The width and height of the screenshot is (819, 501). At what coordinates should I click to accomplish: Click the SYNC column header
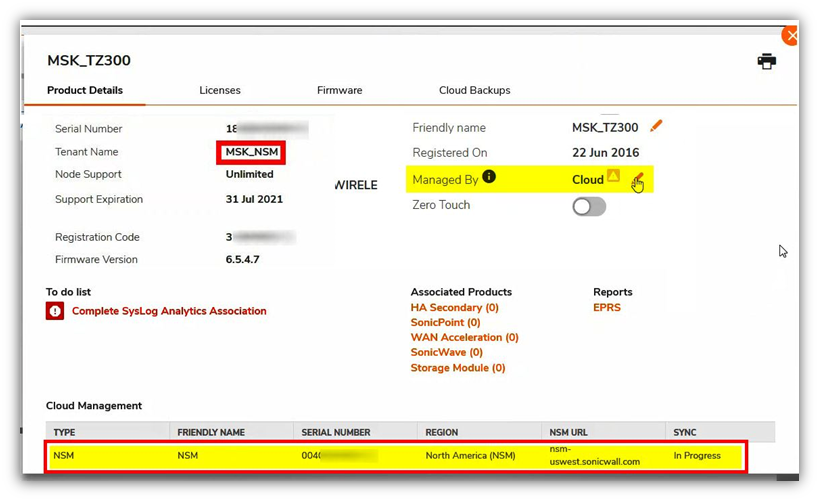[685, 433]
